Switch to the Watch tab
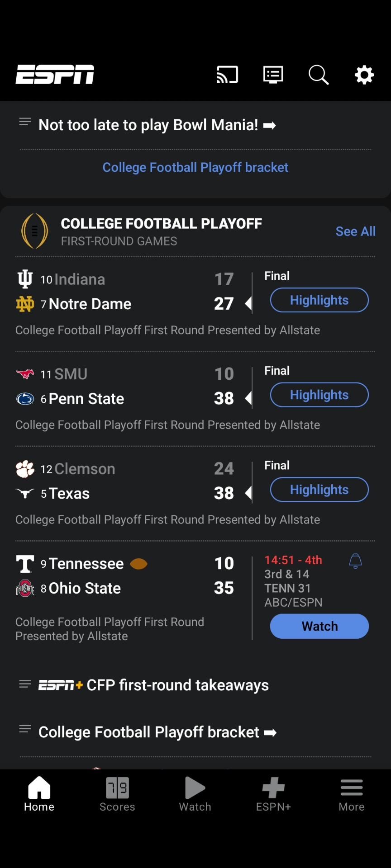The image size is (391, 868). [x=195, y=794]
